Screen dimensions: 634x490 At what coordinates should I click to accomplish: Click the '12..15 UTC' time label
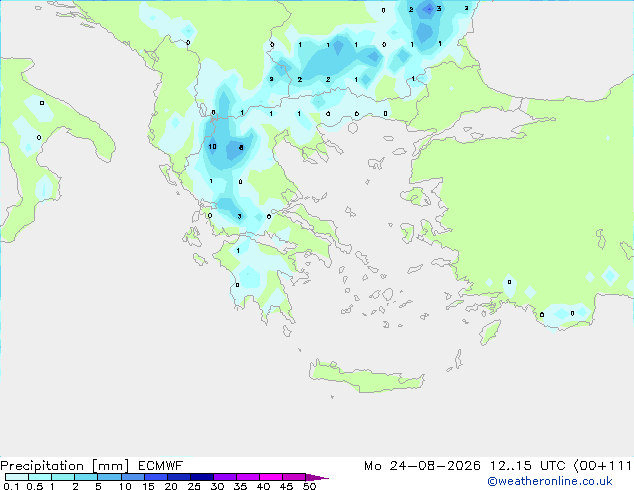pos(527,466)
